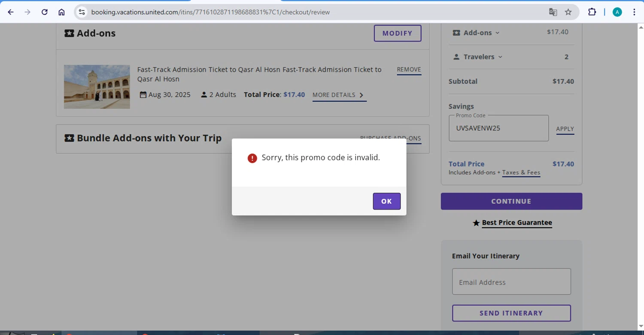
Task: View site information icon in address bar
Action: (82, 12)
